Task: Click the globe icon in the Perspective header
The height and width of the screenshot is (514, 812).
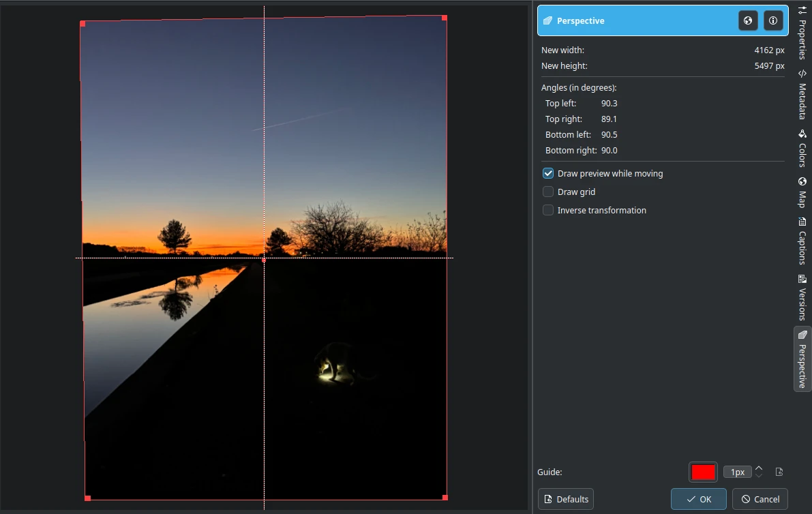Action: tap(748, 20)
